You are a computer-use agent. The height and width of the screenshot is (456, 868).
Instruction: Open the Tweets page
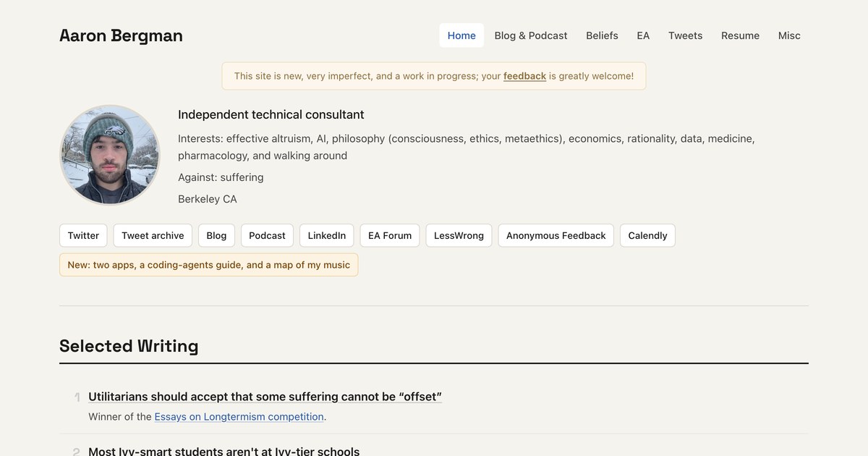(685, 35)
